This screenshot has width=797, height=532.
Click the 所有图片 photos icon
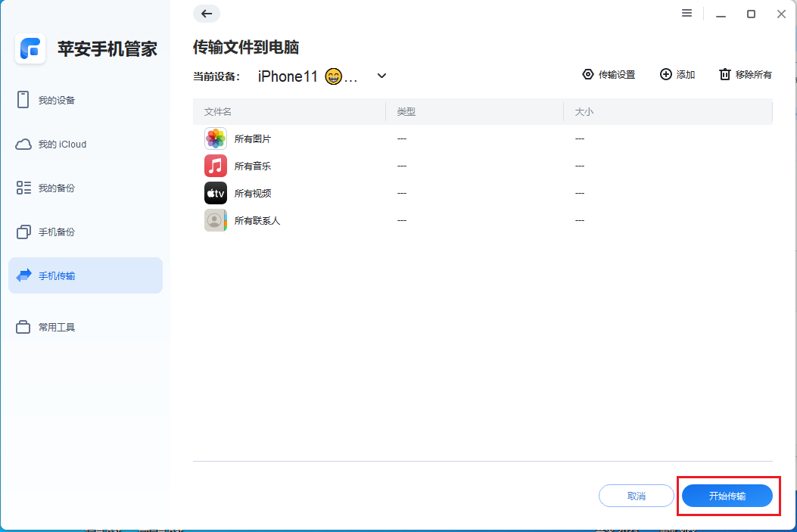(216, 138)
